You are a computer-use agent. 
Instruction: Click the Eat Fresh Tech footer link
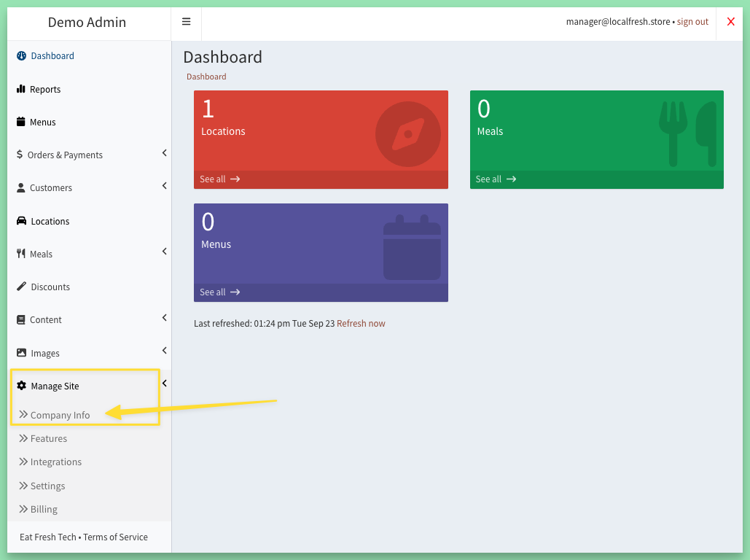tap(48, 537)
